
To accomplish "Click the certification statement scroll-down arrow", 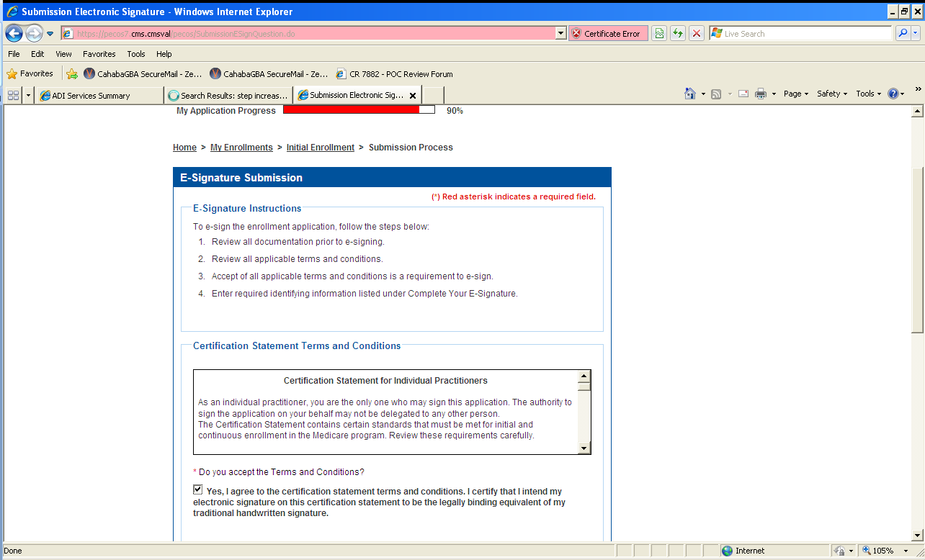I will pyautogui.click(x=584, y=448).
